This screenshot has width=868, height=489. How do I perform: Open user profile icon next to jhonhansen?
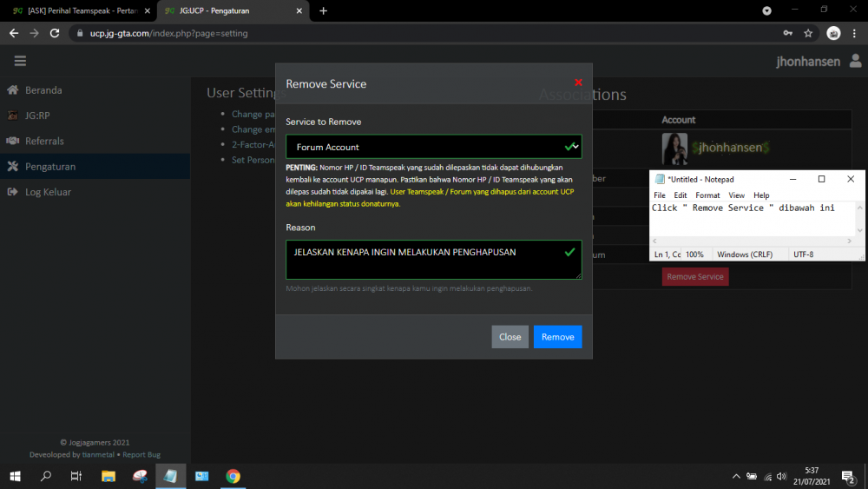[855, 61]
